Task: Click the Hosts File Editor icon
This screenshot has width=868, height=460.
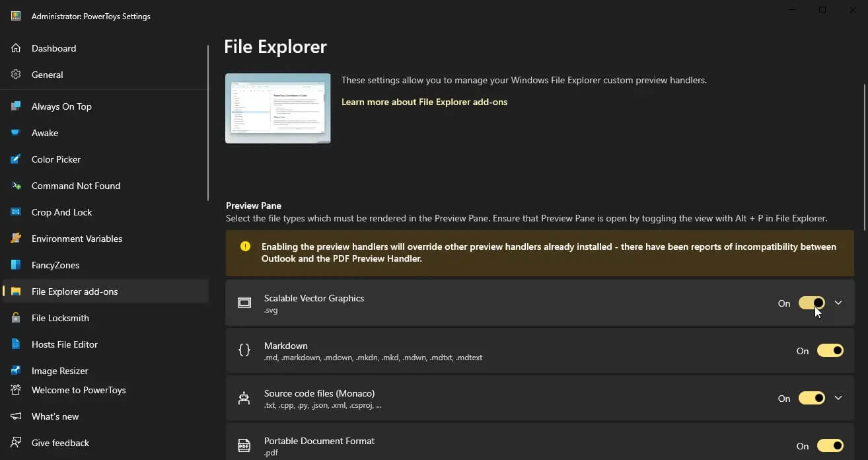Action: click(x=16, y=344)
